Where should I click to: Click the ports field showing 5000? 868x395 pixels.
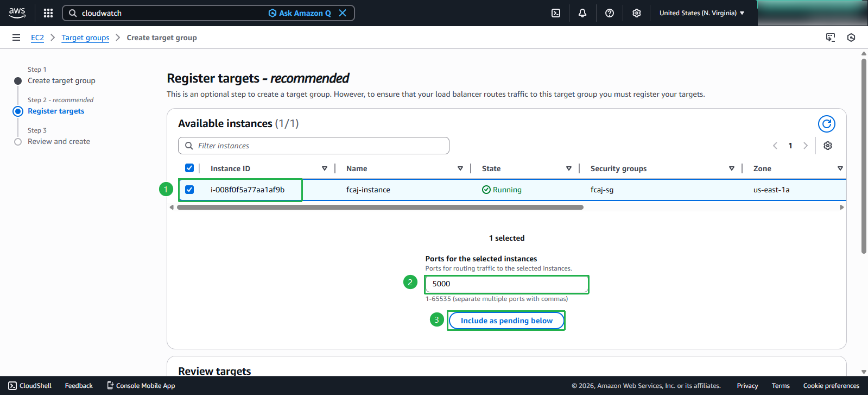(x=507, y=284)
